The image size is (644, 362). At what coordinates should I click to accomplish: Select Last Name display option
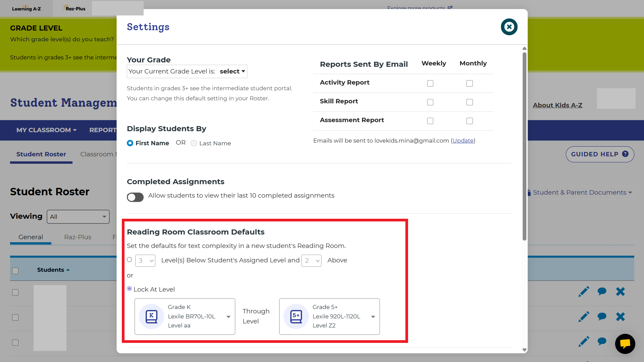pyautogui.click(x=194, y=143)
